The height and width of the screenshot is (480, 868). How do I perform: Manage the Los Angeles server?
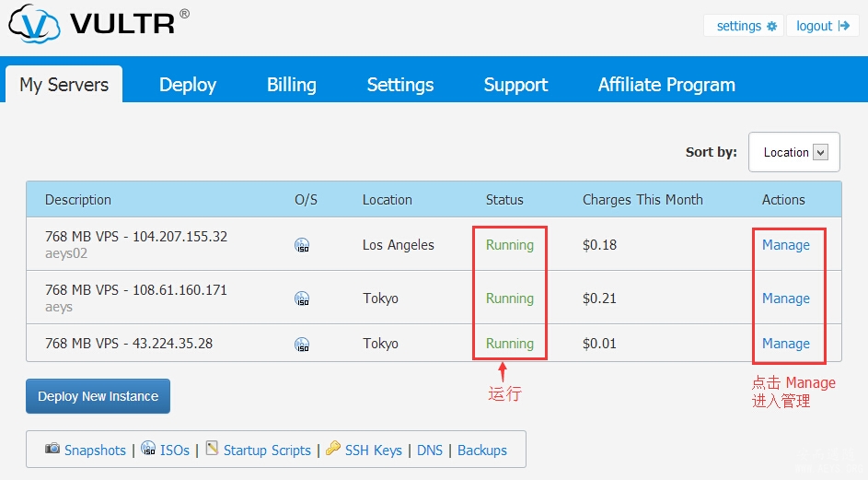point(785,245)
